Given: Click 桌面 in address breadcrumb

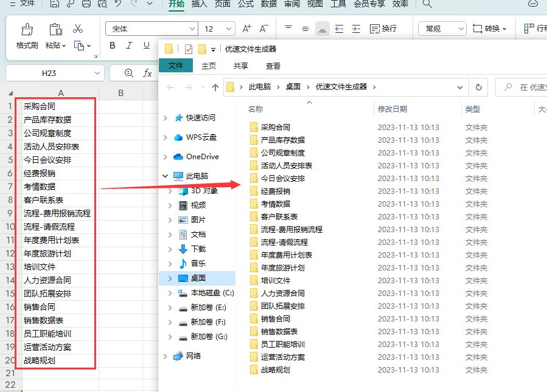Looking at the screenshot, I should [x=293, y=87].
